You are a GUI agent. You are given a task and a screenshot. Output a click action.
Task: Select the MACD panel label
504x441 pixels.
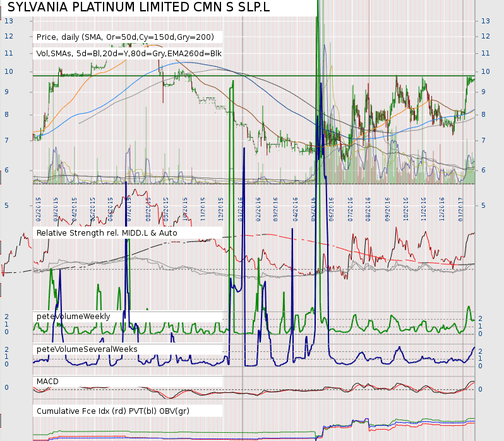coord(47,382)
